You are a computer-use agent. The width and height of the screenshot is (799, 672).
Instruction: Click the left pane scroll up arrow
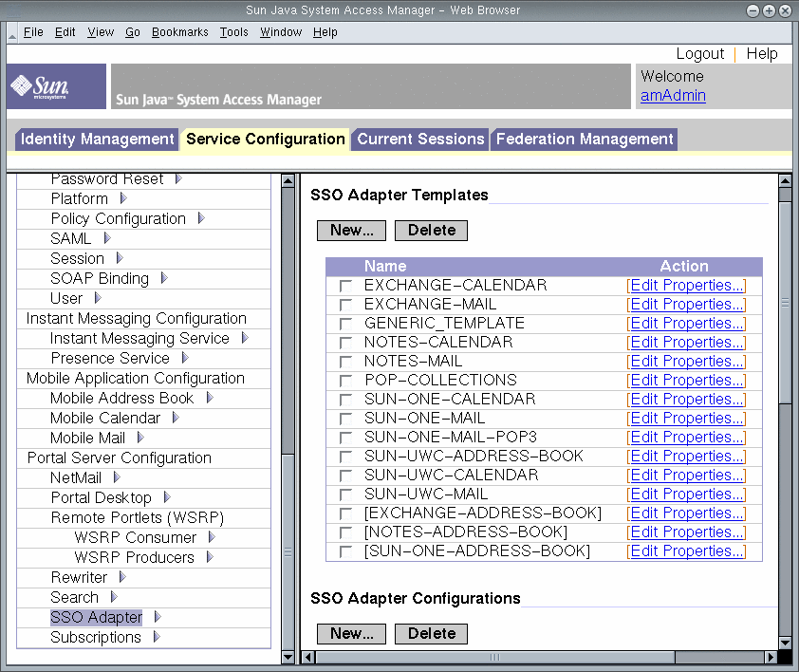point(288,180)
